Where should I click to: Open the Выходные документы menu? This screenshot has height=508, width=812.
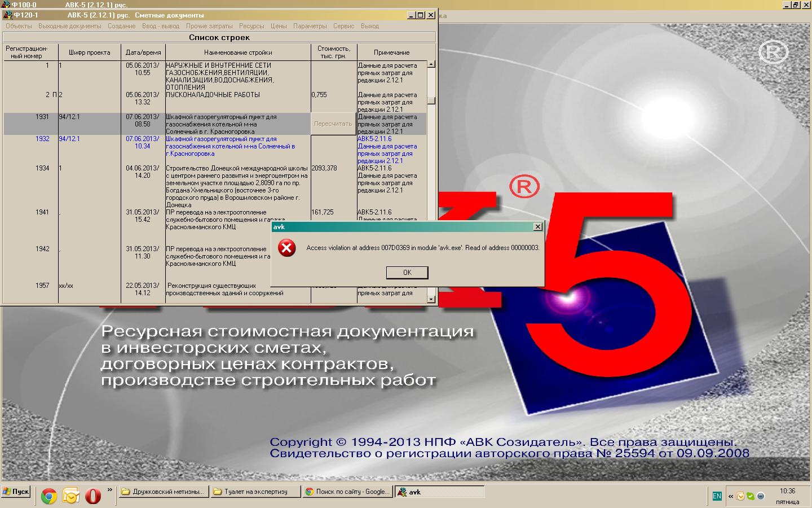click(x=70, y=26)
